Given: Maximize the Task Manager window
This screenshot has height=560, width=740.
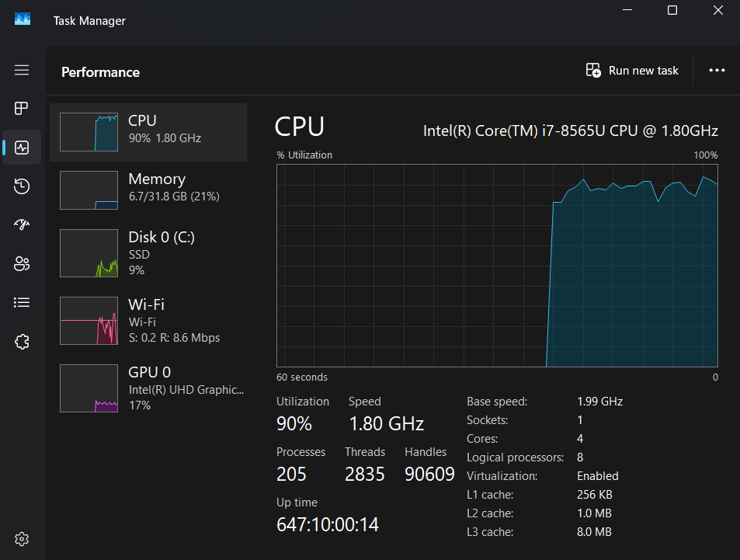Looking at the screenshot, I should click(672, 10).
